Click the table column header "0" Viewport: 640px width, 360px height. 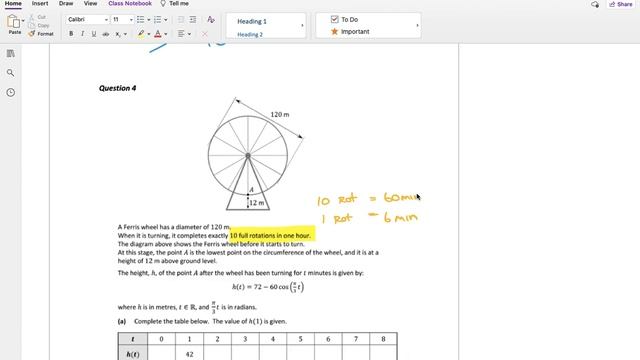pos(161,339)
